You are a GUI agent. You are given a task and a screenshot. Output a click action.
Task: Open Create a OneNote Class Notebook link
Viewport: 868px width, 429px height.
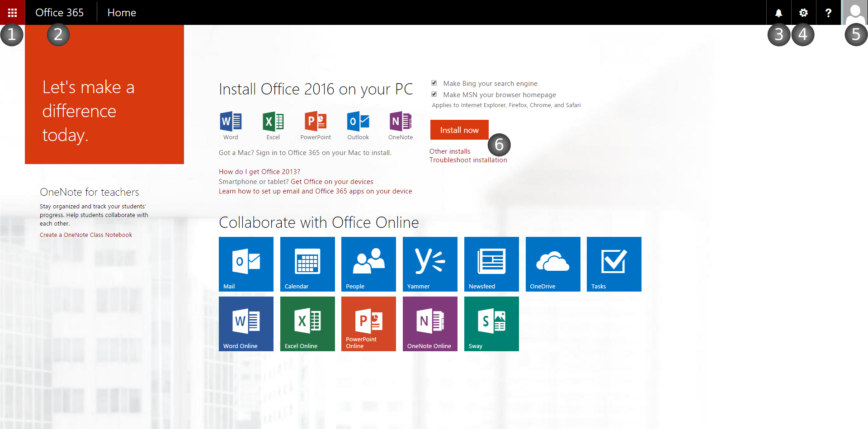click(86, 235)
